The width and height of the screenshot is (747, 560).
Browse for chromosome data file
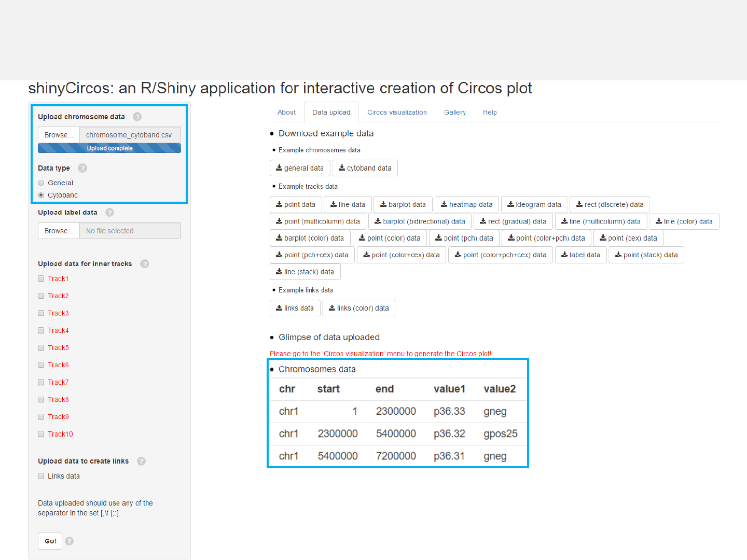[59, 135]
